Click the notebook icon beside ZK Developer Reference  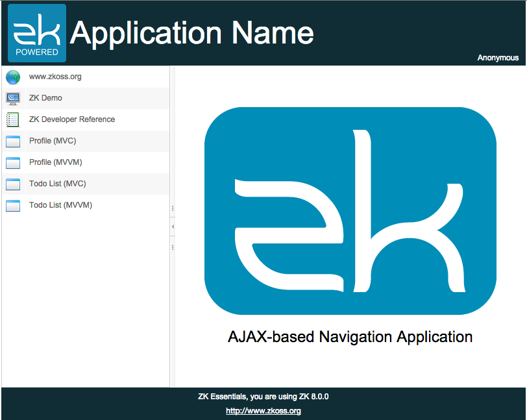click(x=13, y=120)
